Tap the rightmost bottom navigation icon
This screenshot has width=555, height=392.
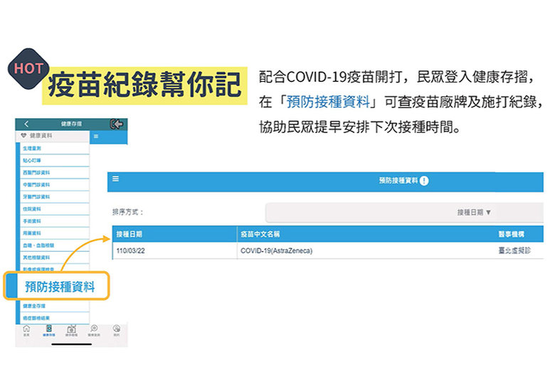coord(116,330)
